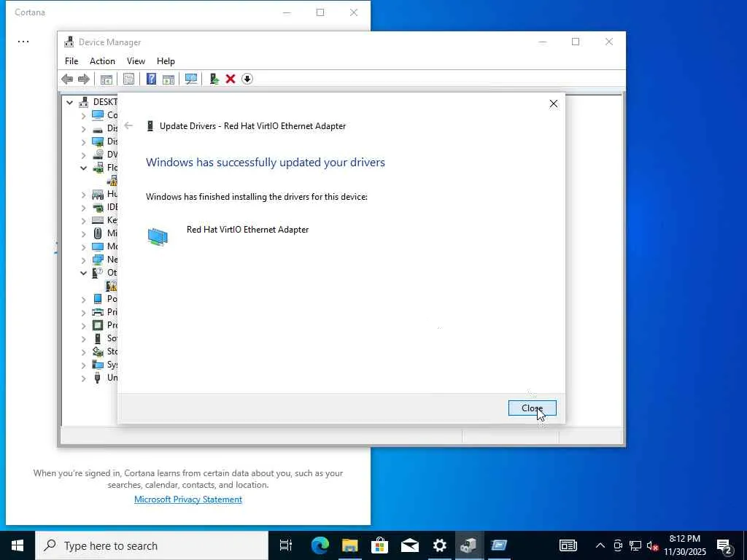The image size is (747, 560).
Task: Open Settings gear from the taskbar
Action: pyautogui.click(x=439, y=545)
